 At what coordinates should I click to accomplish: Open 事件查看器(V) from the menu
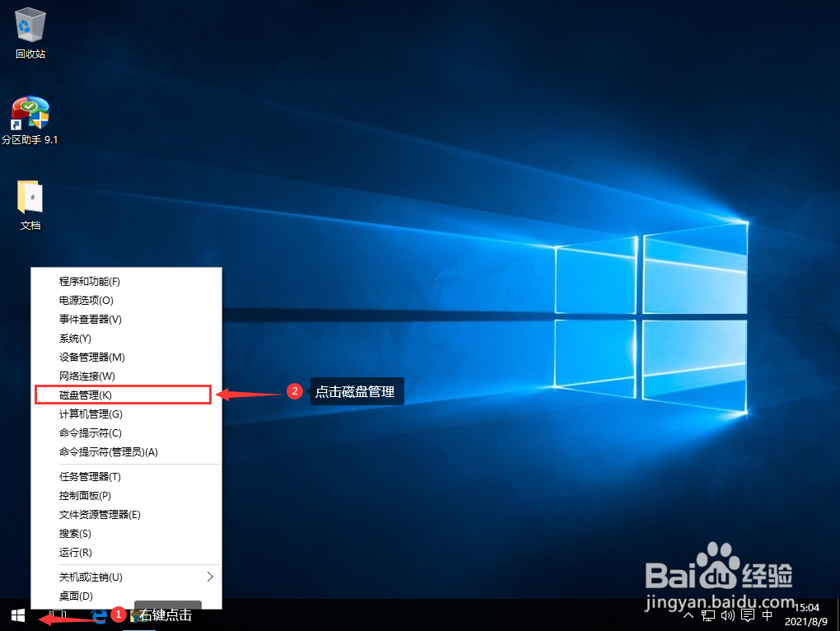coord(127,320)
